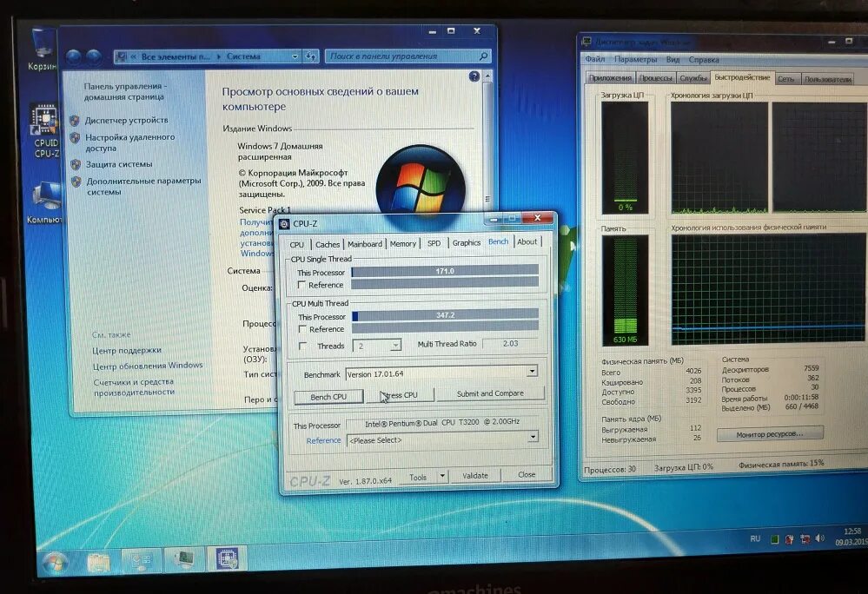Click the Close button in CPU-Z footer
Screen dimensions: 868x594
point(527,474)
